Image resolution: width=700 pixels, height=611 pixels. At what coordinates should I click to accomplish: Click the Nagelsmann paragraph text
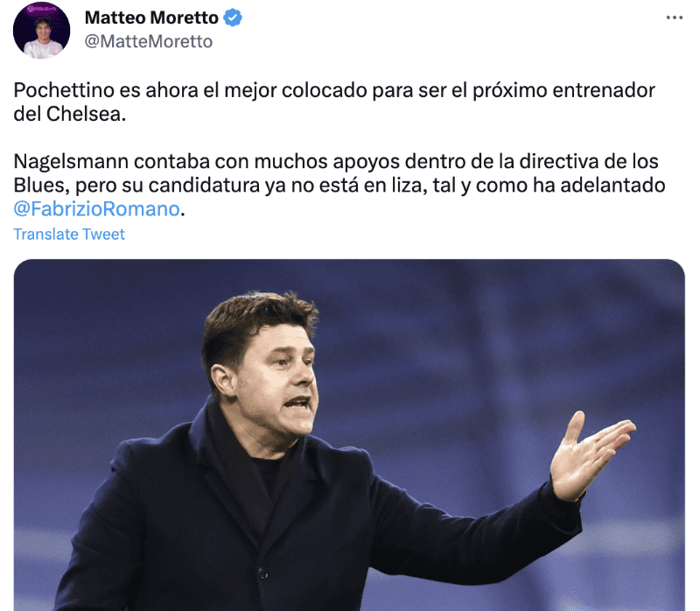(x=339, y=185)
